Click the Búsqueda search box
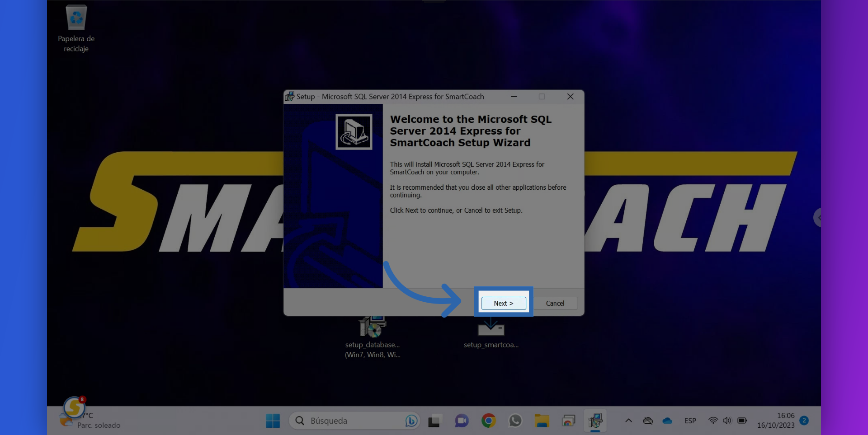This screenshot has width=868, height=435. pos(354,421)
